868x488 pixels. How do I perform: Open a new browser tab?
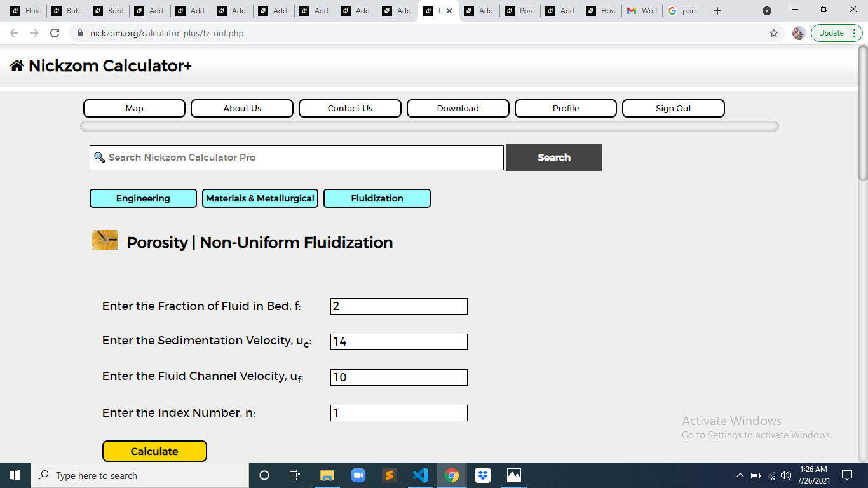[717, 11]
